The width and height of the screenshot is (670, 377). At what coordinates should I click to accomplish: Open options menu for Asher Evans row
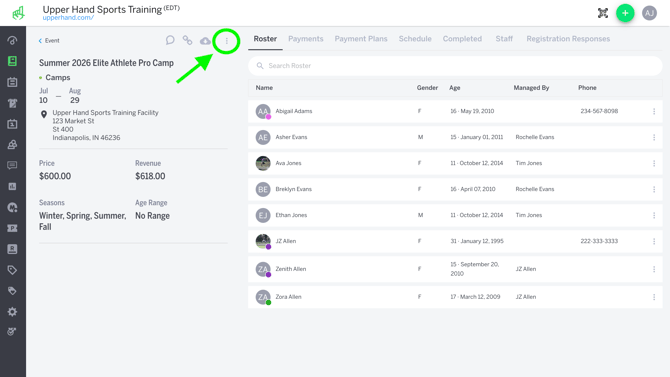(x=654, y=137)
